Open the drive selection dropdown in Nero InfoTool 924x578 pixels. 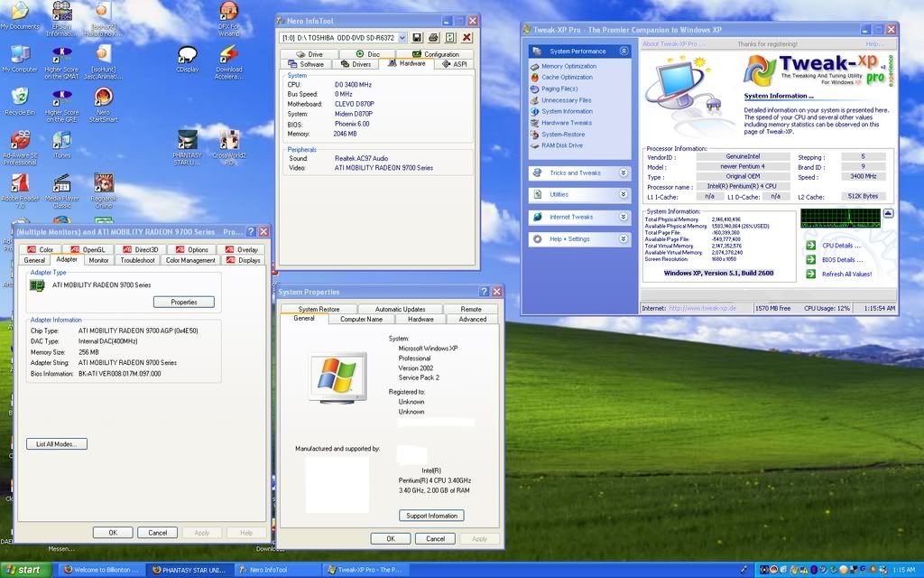402,38
